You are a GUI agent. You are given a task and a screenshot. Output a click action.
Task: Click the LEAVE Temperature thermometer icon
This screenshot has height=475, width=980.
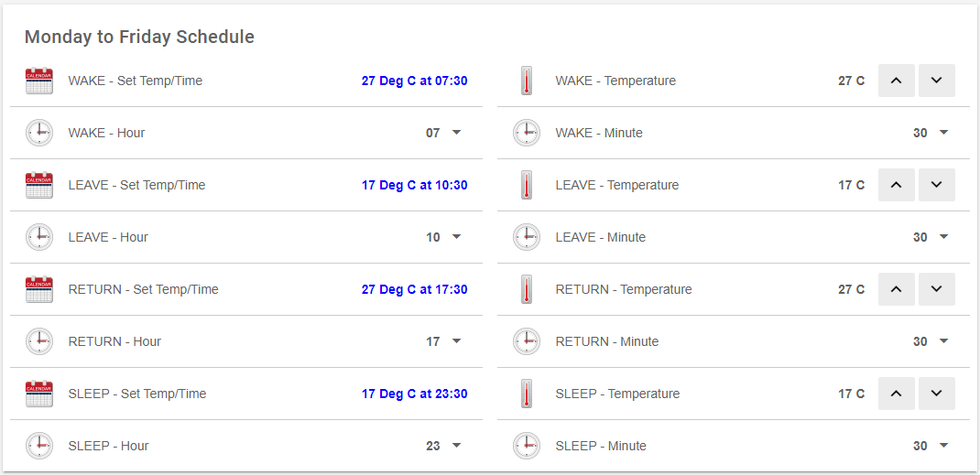tap(526, 185)
